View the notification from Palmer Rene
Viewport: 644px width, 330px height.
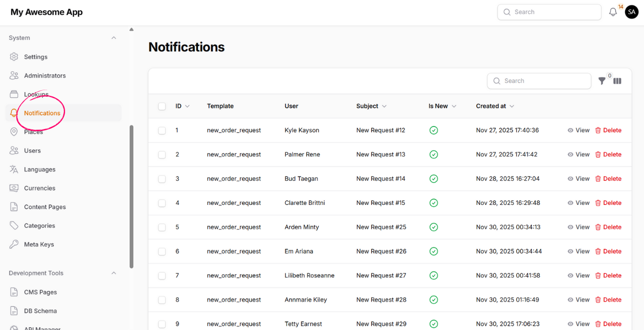pyautogui.click(x=578, y=154)
